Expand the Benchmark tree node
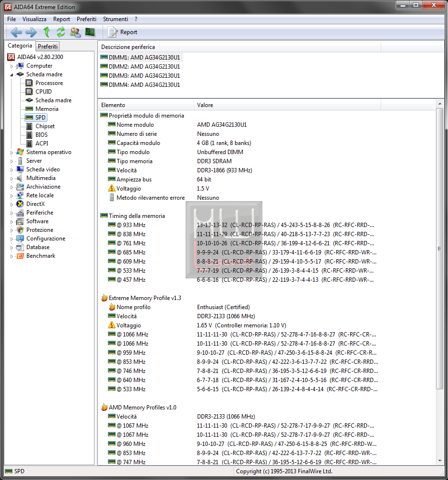The height and width of the screenshot is (480, 448). point(12,256)
